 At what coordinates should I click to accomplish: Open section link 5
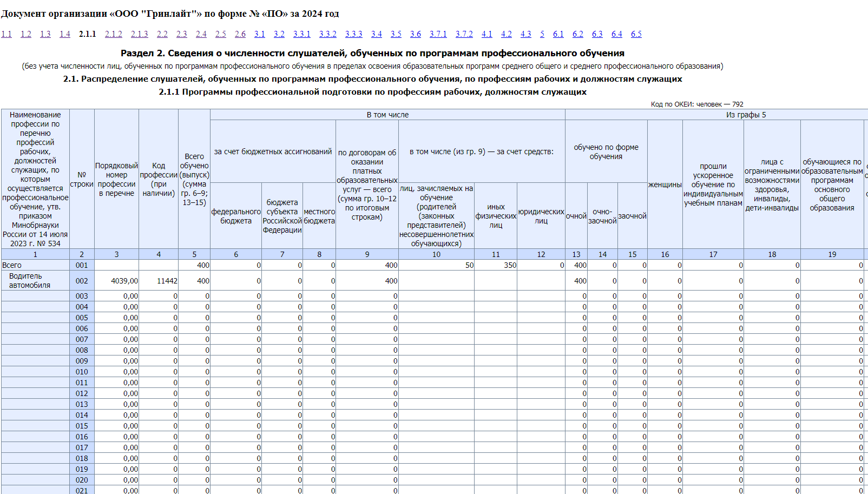[542, 34]
